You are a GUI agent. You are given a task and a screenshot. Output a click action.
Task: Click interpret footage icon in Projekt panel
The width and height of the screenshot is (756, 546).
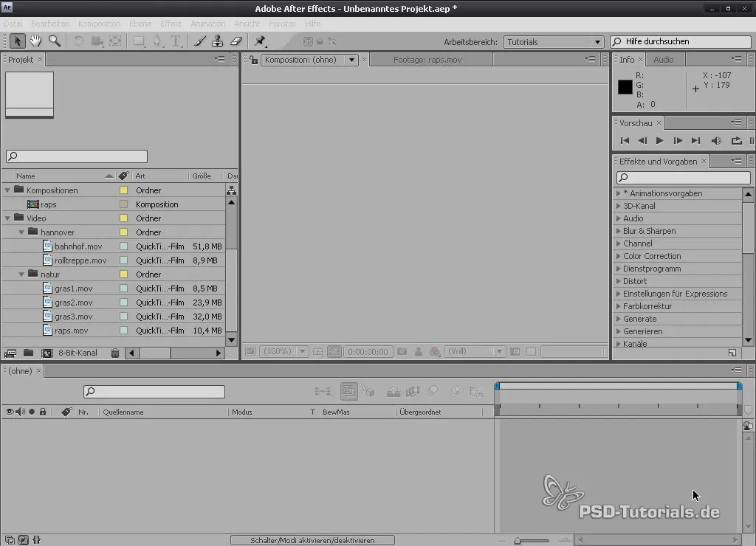[10, 353]
